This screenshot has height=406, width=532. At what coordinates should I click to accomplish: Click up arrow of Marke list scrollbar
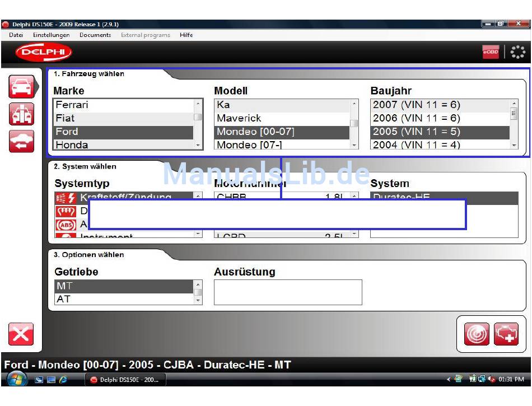tap(198, 103)
